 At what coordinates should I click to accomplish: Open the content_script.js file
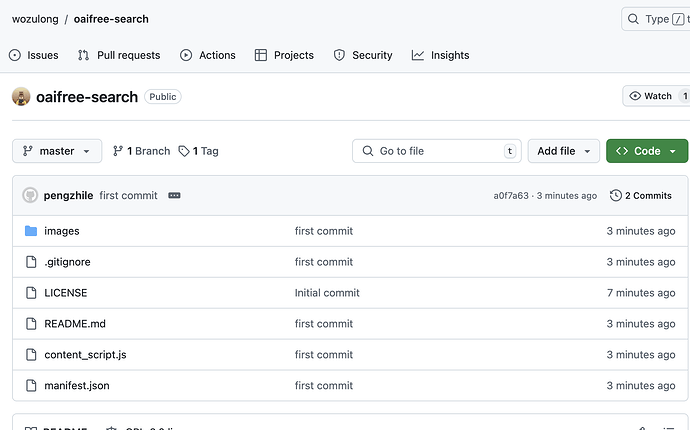(85, 354)
